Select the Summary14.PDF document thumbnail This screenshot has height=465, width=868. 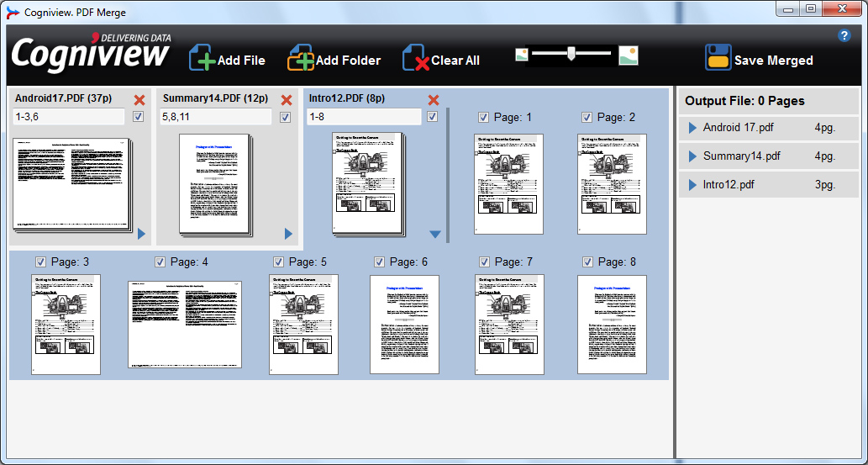(215, 185)
